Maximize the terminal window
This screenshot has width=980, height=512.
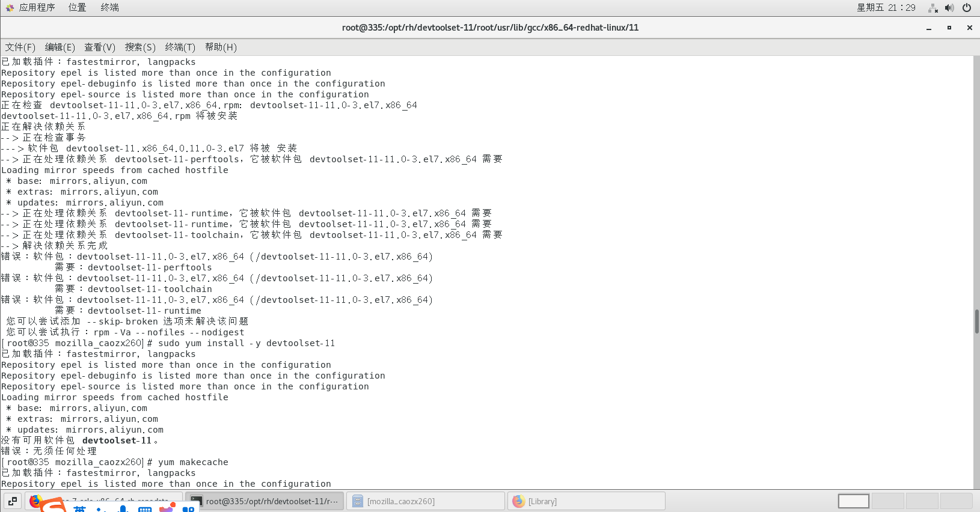pyautogui.click(x=949, y=28)
